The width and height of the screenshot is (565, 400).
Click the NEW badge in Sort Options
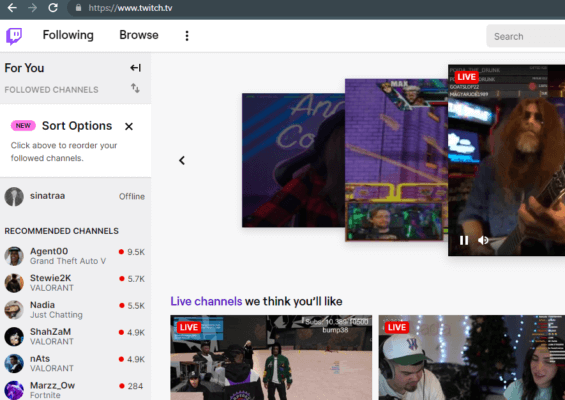tap(23, 126)
